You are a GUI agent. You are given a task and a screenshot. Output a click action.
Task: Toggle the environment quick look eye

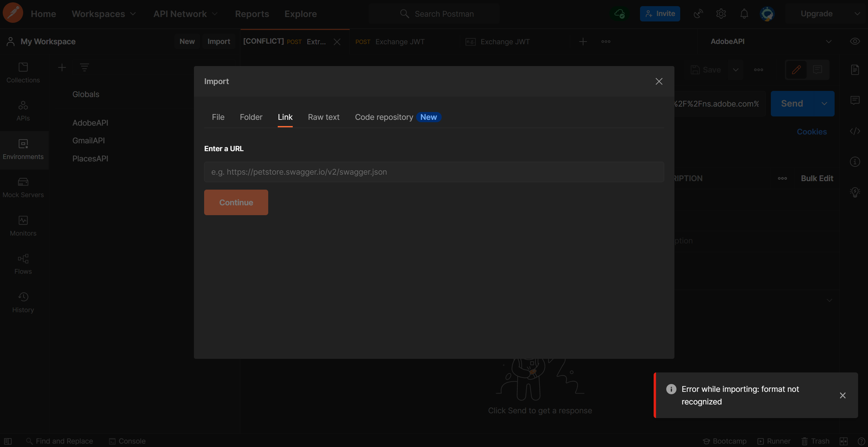[855, 41]
